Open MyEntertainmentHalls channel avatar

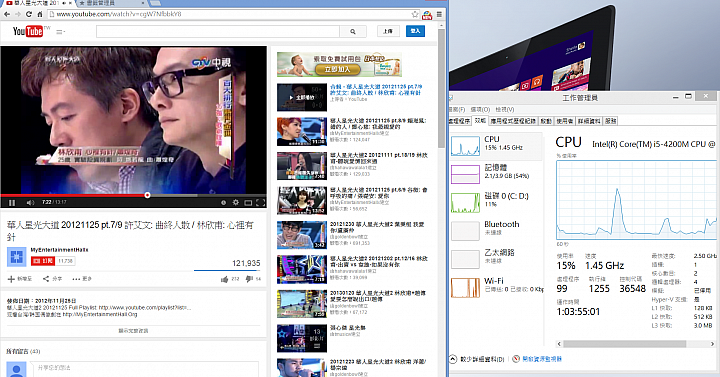click(x=17, y=257)
